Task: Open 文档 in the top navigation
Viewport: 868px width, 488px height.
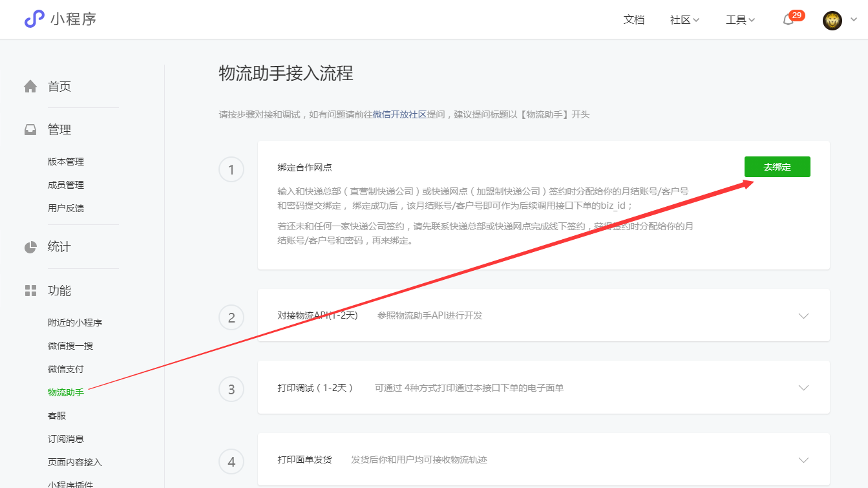Action: tap(633, 20)
